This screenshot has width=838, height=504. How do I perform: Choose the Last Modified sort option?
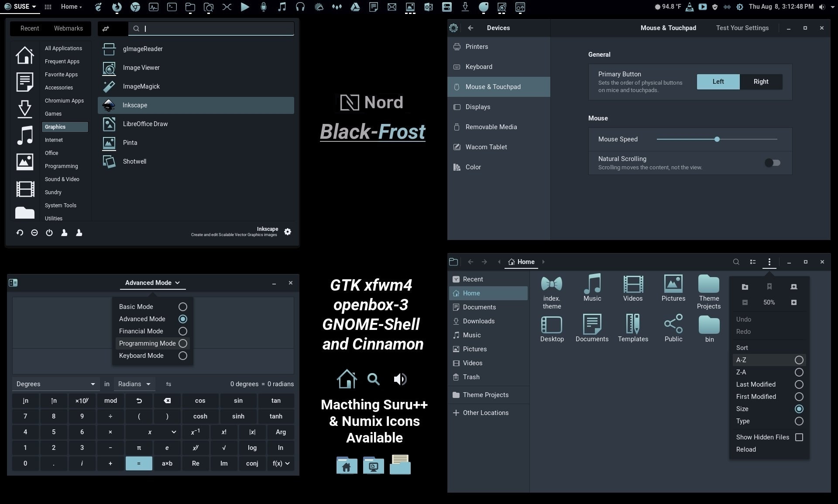(769, 384)
